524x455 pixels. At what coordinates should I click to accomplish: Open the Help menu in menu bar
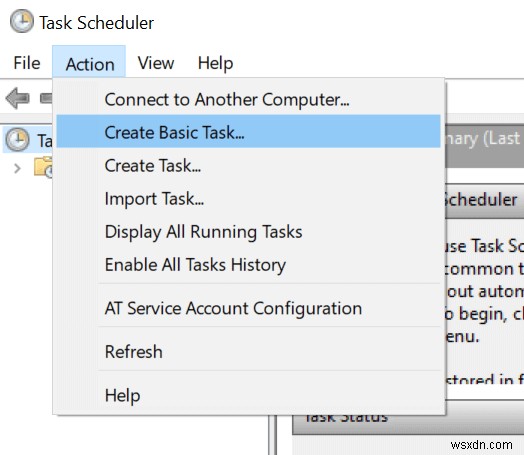(x=215, y=63)
